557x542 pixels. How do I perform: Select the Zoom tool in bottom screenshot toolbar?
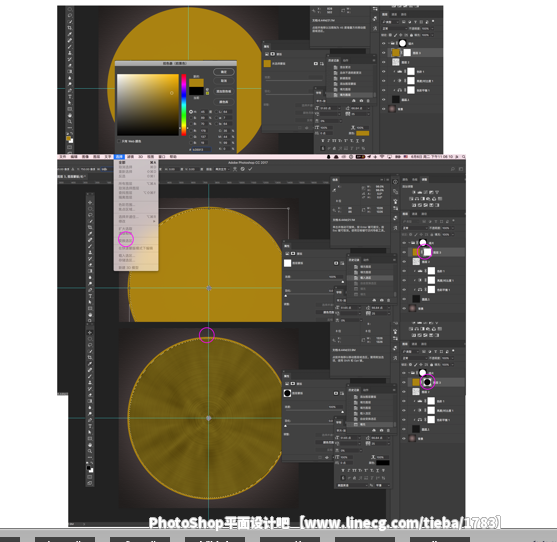point(90,451)
